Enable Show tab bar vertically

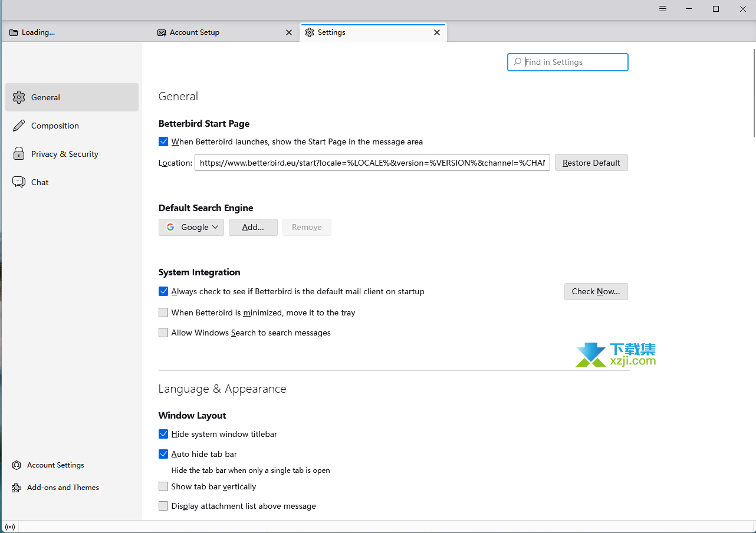(163, 486)
